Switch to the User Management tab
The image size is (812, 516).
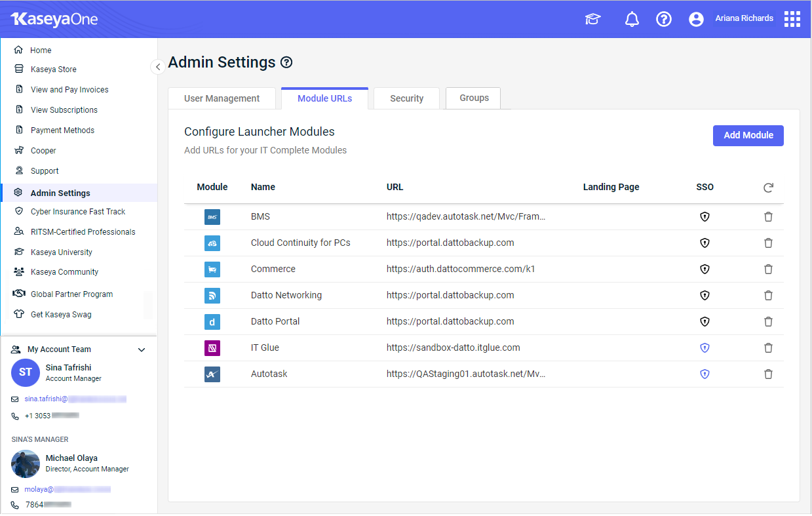point(222,98)
